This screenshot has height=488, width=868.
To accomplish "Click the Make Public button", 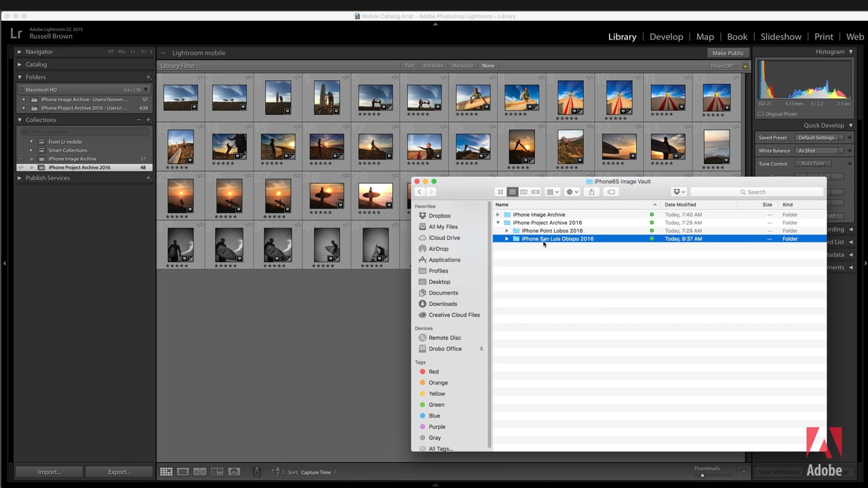I will (728, 53).
